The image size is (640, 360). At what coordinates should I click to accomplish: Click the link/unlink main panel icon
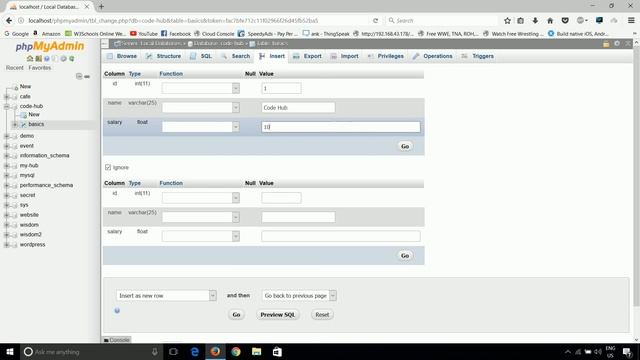click(87, 76)
